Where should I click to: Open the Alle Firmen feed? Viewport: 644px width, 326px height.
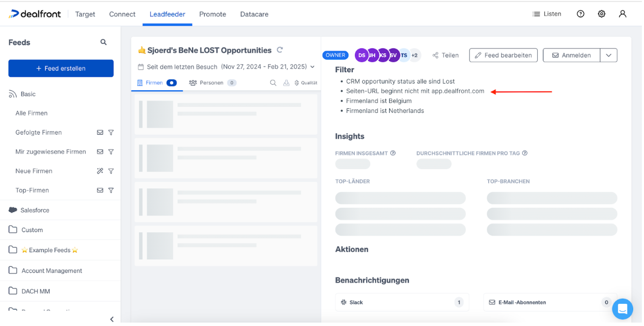31,113
